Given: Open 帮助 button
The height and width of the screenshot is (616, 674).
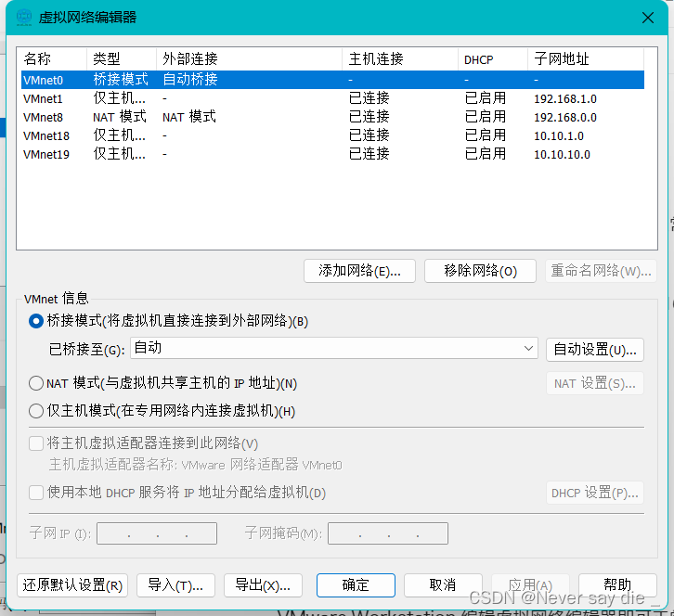Looking at the screenshot, I should (x=617, y=585).
